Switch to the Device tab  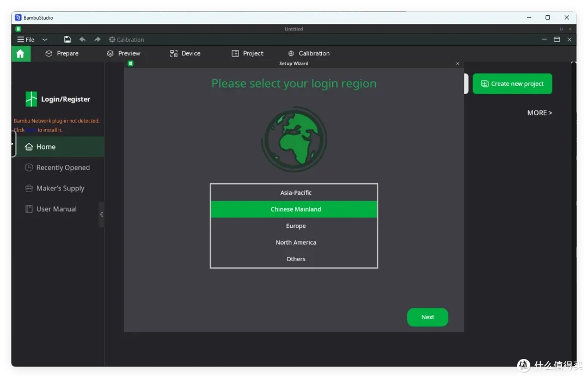(x=185, y=53)
